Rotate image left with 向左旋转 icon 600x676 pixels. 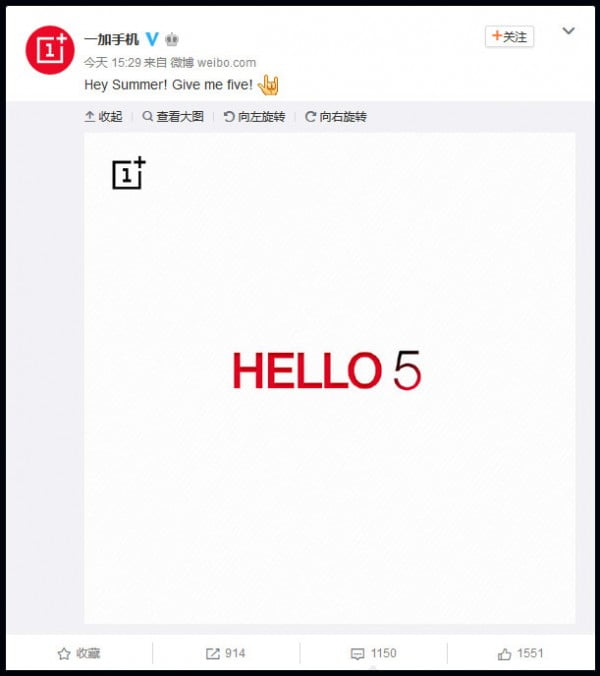pyautogui.click(x=228, y=116)
